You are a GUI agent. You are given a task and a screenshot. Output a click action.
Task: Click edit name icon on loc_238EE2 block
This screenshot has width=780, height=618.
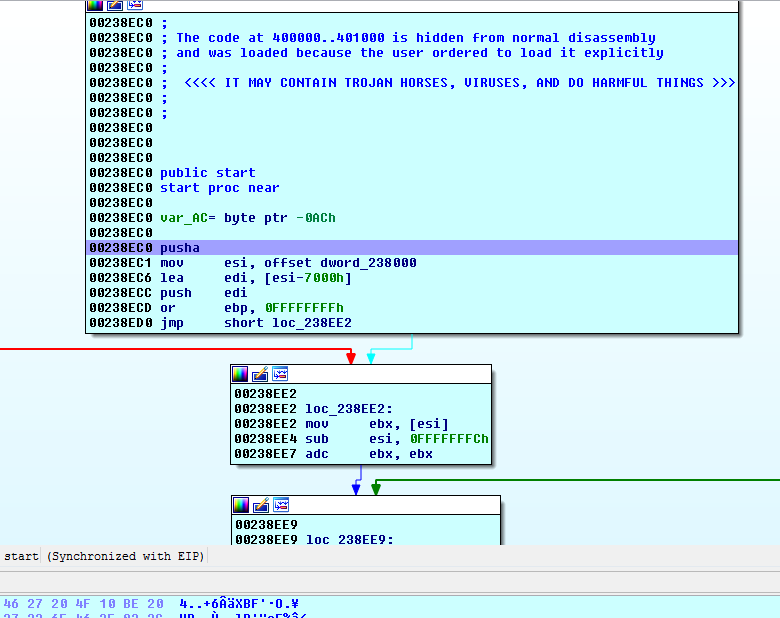260,374
